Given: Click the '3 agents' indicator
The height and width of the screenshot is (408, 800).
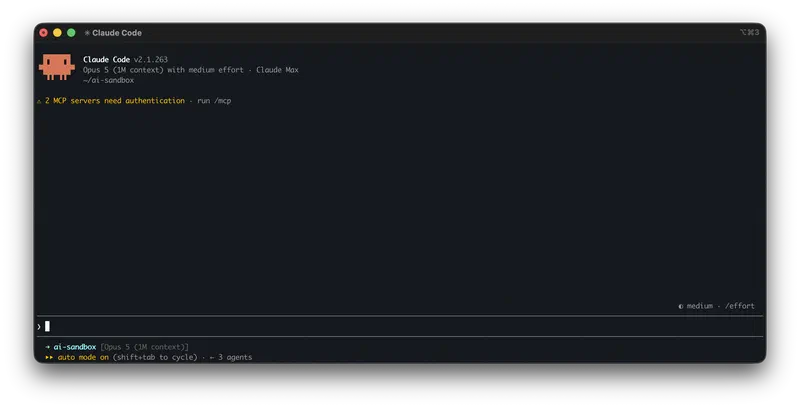Looking at the screenshot, I should [x=235, y=357].
